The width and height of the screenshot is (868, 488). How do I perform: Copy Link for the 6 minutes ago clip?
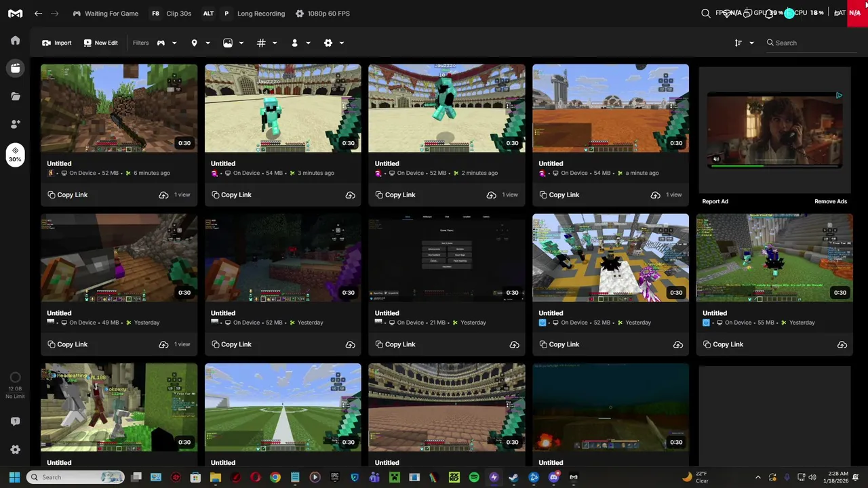click(x=68, y=195)
